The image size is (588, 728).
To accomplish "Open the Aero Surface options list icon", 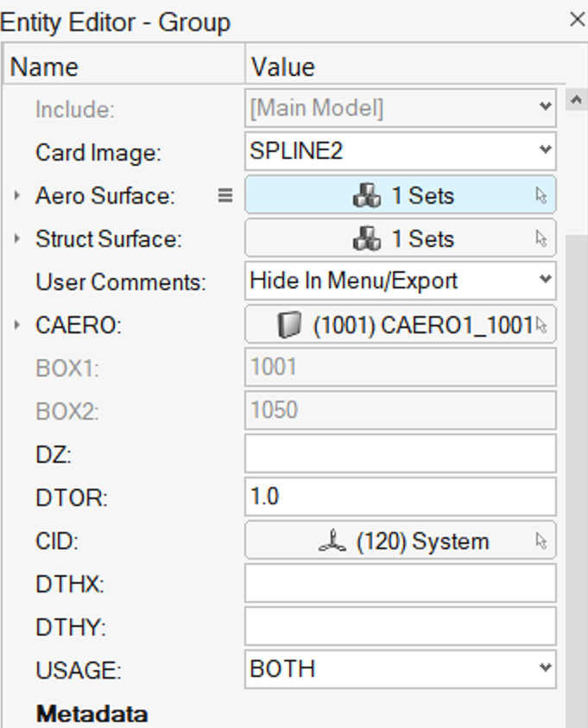I will tap(225, 195).
